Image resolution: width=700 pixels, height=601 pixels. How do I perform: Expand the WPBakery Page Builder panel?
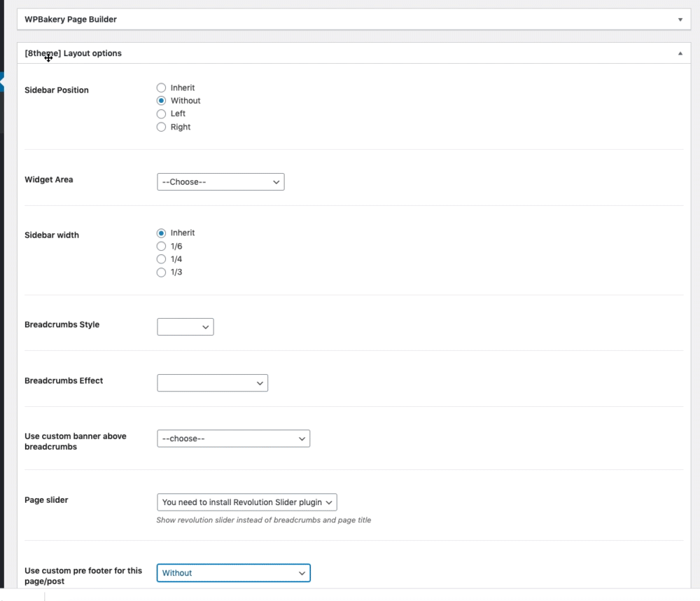(680, 20)
